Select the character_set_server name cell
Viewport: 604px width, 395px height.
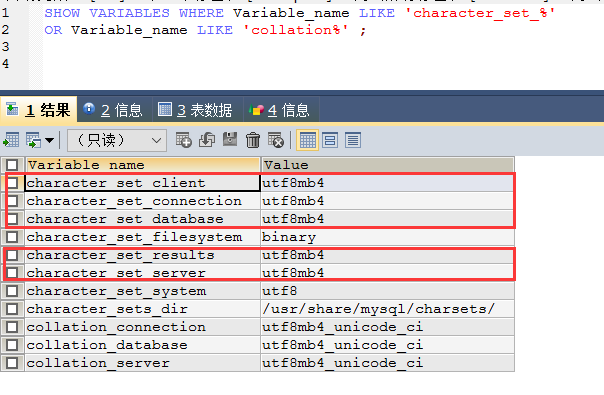(143, 273)
